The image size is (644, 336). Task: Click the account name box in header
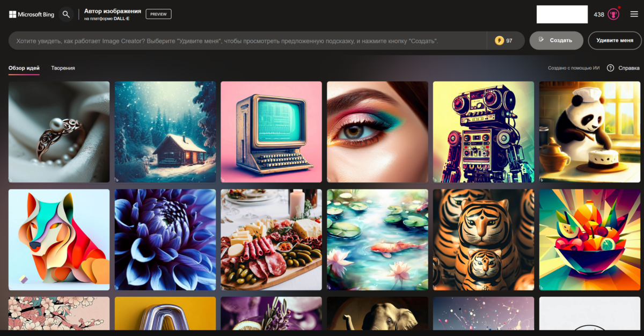click(562, 14)
